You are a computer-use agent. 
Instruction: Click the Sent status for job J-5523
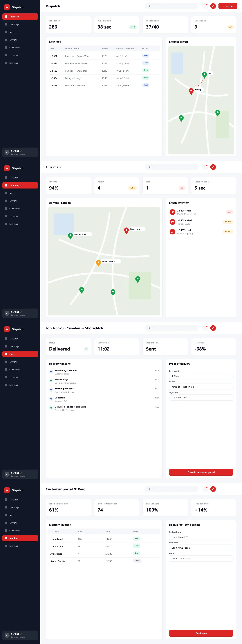146,70
